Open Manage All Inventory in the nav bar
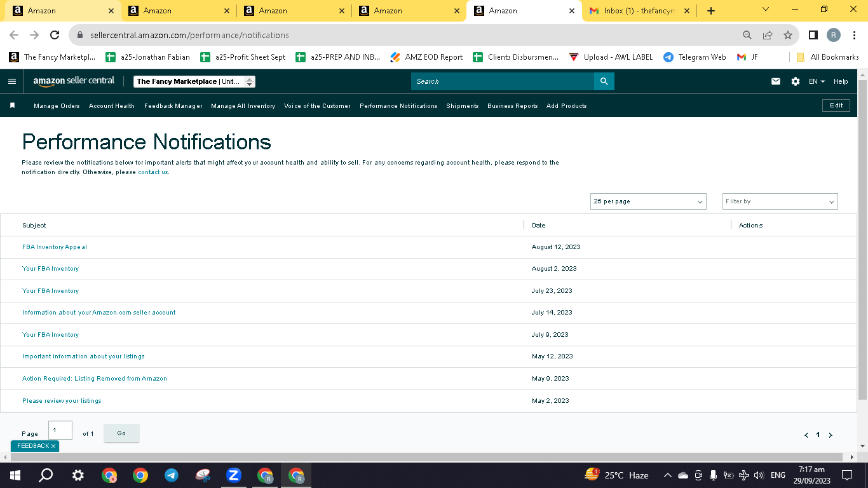The height and width of the screenshot is (488, 868). coord(243,106)
